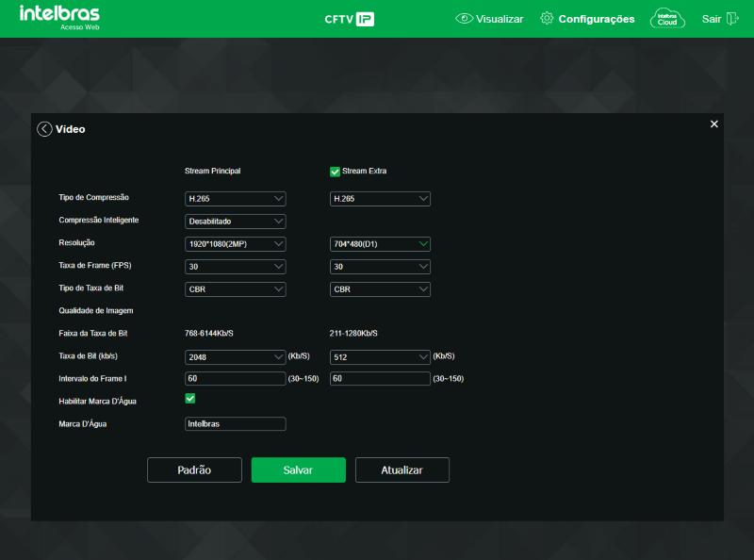This screenshot has width=754, height=560.
Task: Click the Padrão button
Action: tap(194, 470)
